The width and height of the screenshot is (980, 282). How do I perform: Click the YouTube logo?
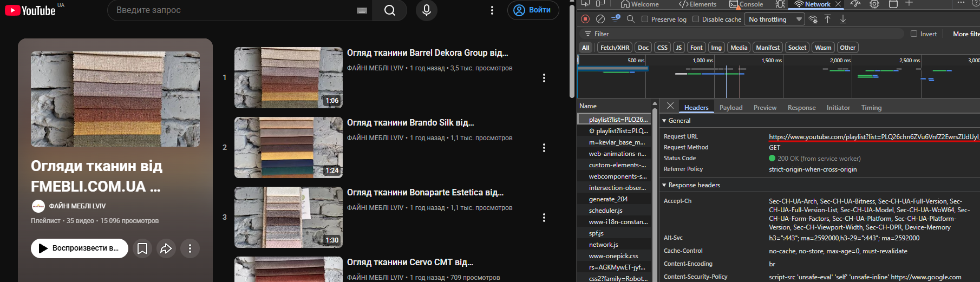click(x=30, y=10)
